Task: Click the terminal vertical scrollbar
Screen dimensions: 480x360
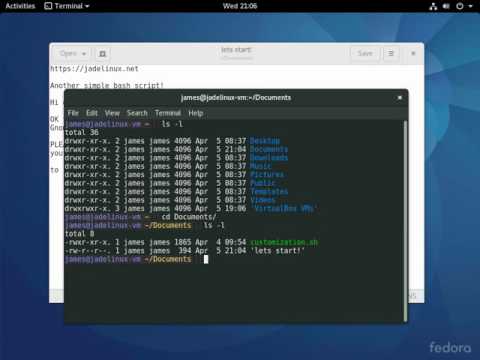Action: click(405, 221)
